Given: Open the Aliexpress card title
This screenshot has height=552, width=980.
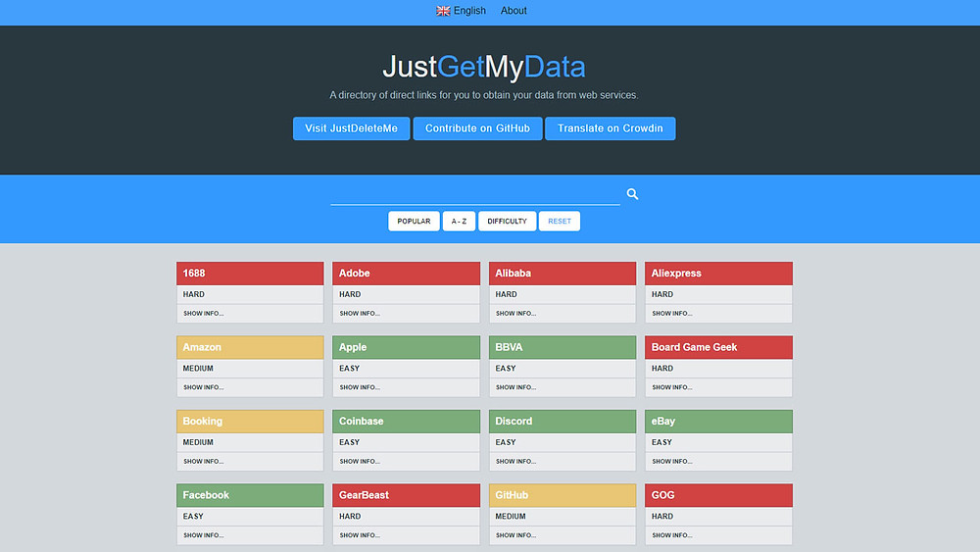Looking at the screenshot, I should [718, 274].
